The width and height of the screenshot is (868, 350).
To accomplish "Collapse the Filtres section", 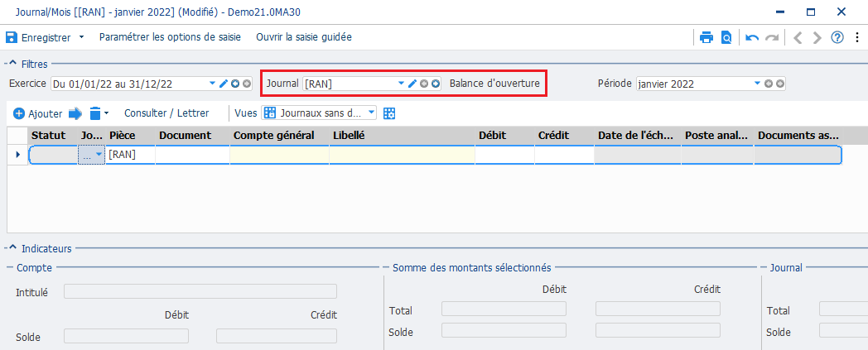I will pos(12,65).
